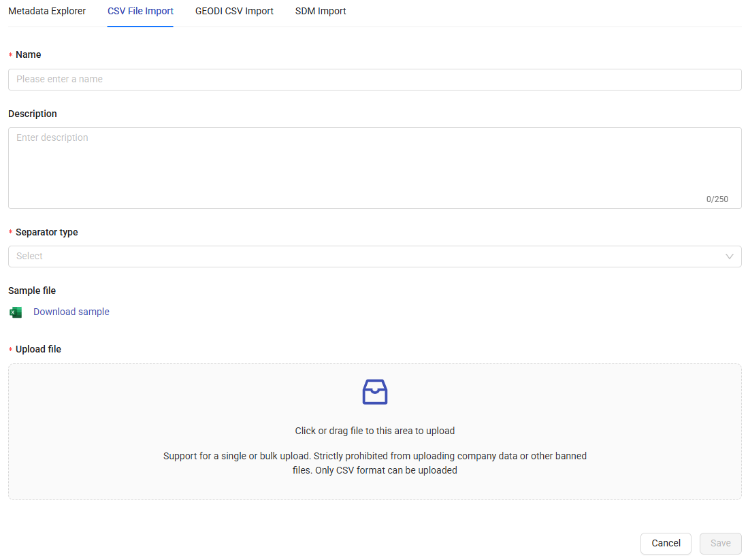Click the inbox upload icon
Viewport: 748px width, 560px height.
coord(374,392)
